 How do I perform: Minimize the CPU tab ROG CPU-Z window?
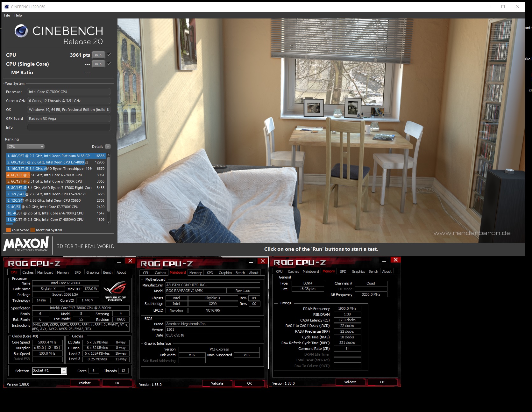click(x=118, y=262)
